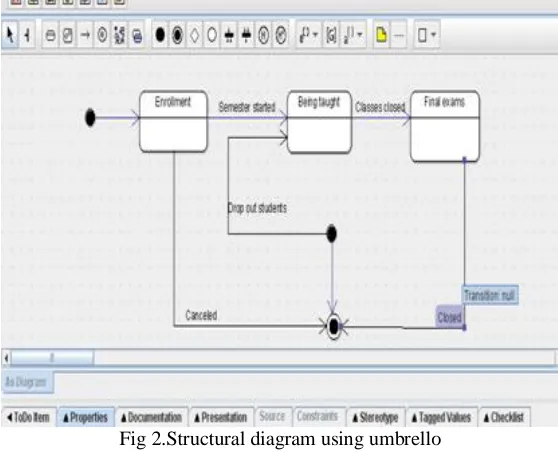This screenshot has width=558, height=452.
Task: Choose the Submachine State tool
Action: pos(120,35)
